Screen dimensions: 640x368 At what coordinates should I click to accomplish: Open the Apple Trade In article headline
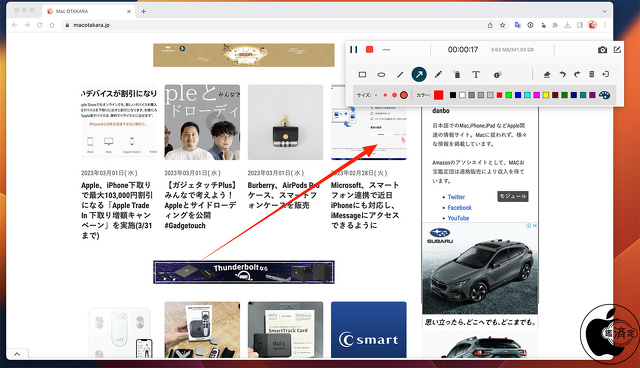point(117,210)
